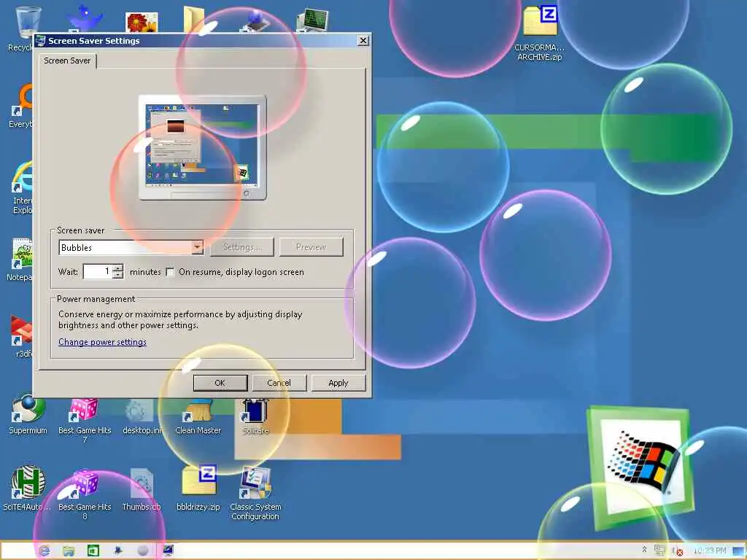Open the green monitor desktop shortcut
747x560 pixels.
[x=312, y=20]
